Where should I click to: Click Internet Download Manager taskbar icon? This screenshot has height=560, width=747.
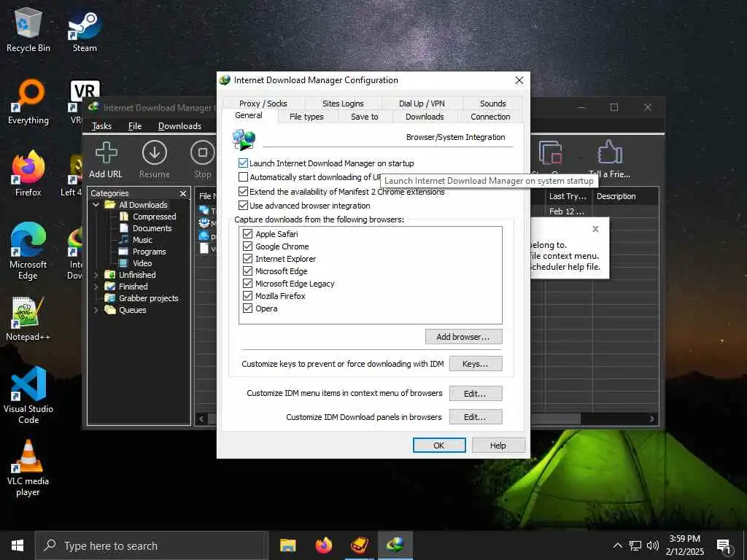pos(395,545)
